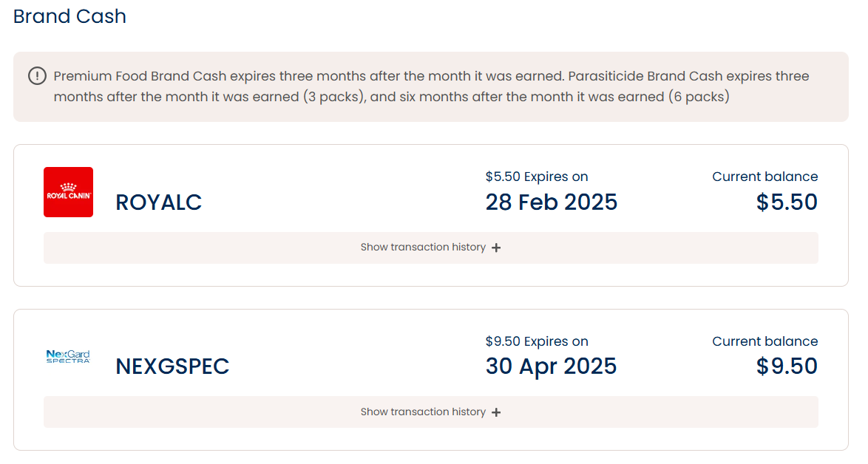Viewport: 868px width, 464px height.
Task: Click the Brand Cash expiry notice text
Action: pos(431,86)
